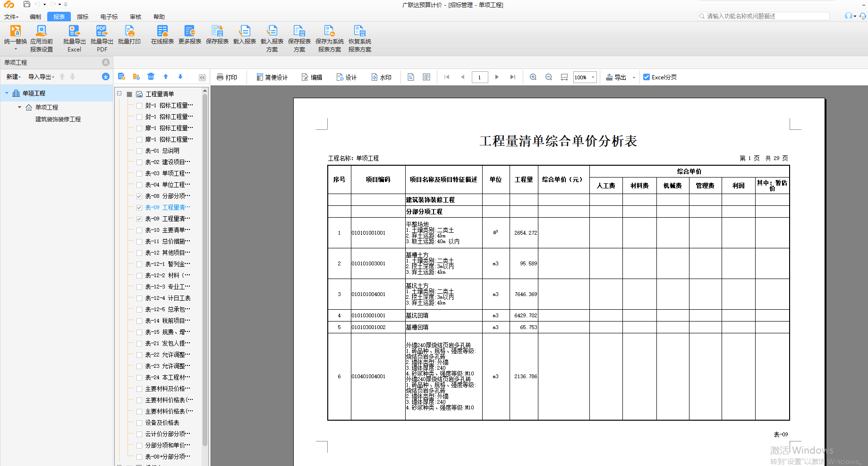Jump to the last page of preview
The width and height of the screenshot is (868, 466).
(513, 77)
